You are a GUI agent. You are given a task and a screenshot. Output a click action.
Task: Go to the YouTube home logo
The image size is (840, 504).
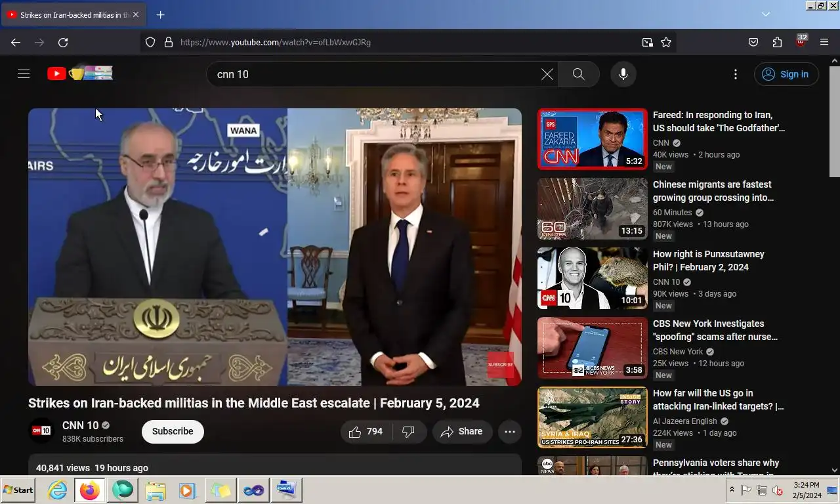pos(79,73)
